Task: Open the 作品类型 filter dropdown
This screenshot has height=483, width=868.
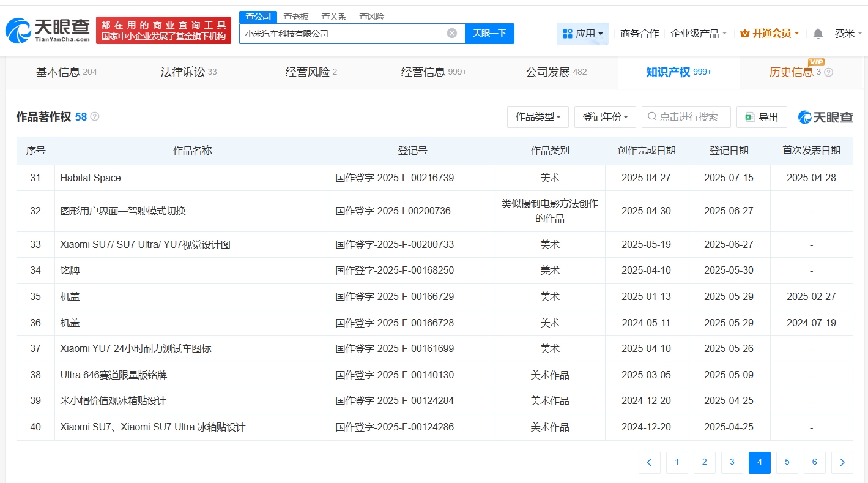Action: tap(538, 117)
